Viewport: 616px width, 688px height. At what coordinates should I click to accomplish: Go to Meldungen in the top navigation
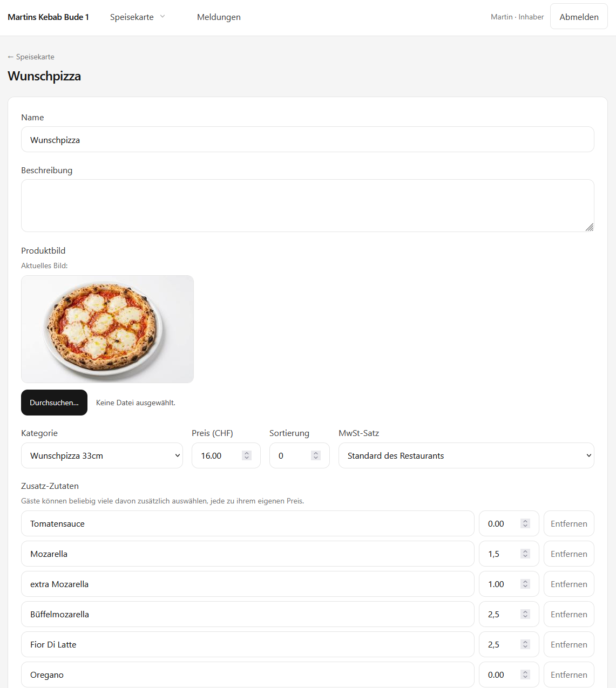tap(219, 17)
